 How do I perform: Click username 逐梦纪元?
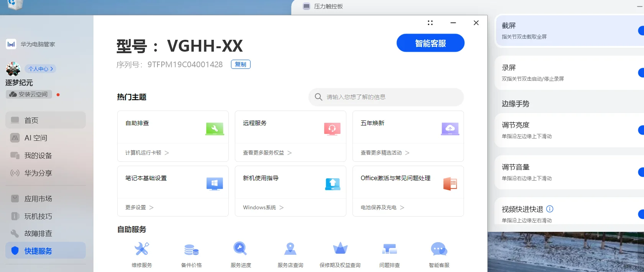coord(19,83)
